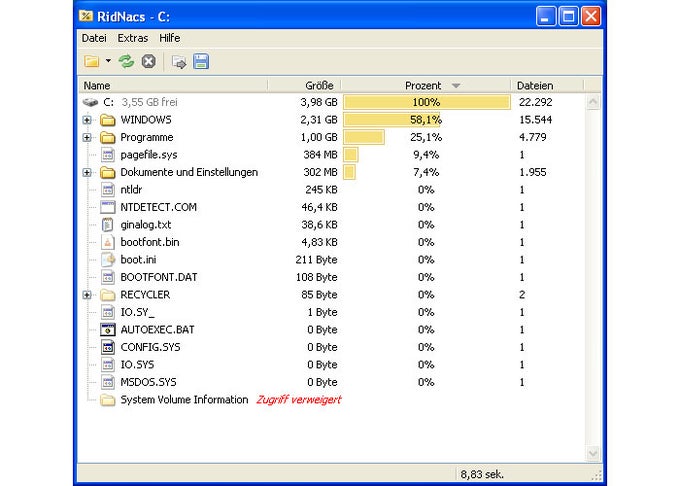The image size is (680, 486).
Task: Sort by the Dateien column header
Action: (x=547, y=85)
